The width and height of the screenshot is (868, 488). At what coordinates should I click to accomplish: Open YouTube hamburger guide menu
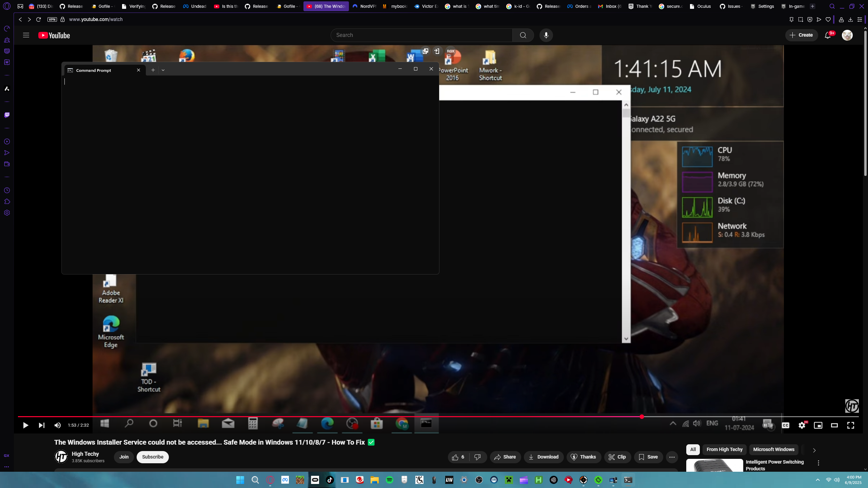pos(26,35)
